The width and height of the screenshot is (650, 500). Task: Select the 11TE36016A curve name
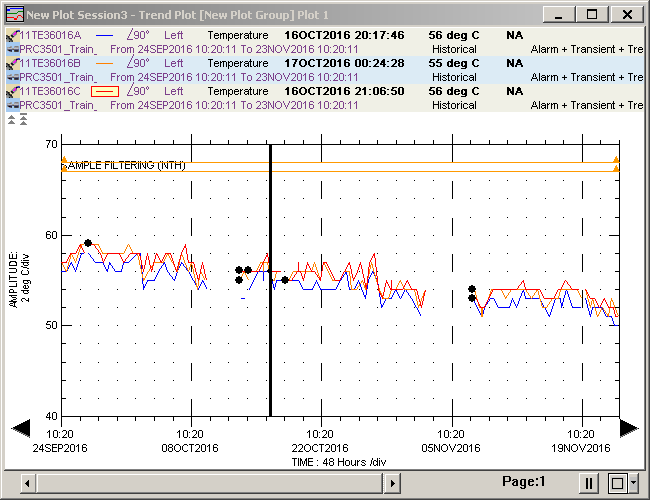pos(50,35)
